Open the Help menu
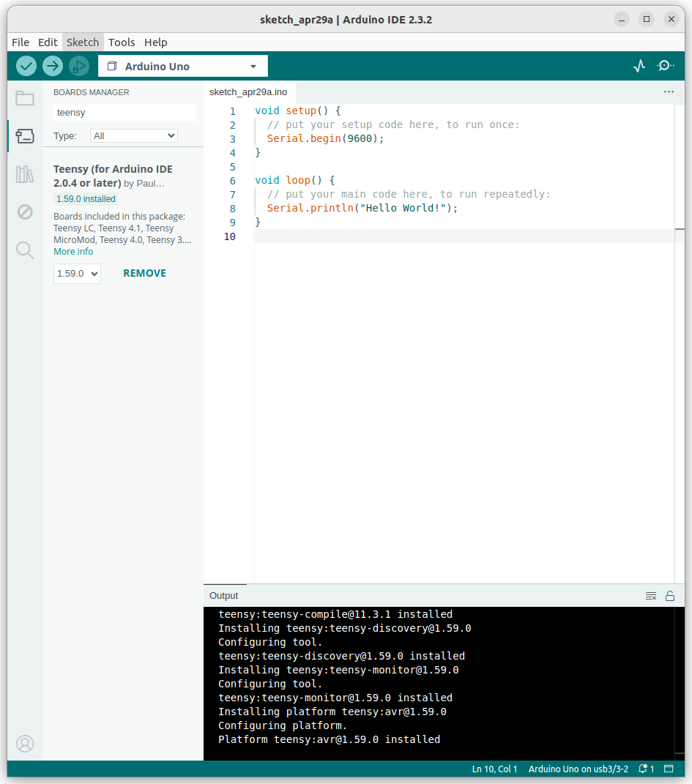The width and height of the screenshot is (692, 784). 155,42
